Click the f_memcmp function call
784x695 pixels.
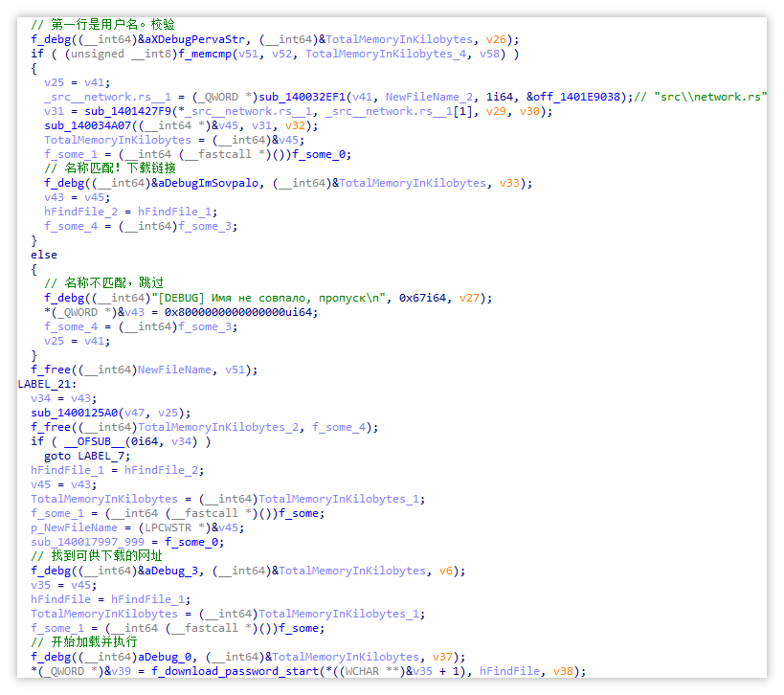click(205, 54)
